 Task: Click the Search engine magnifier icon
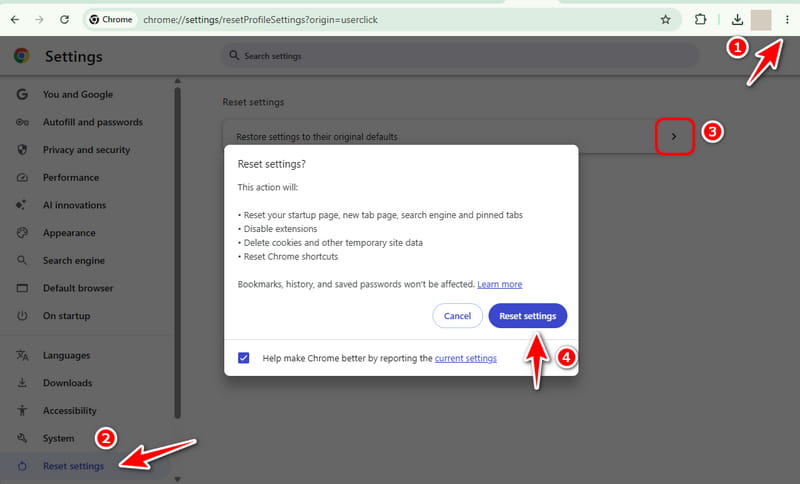point(22,260)
